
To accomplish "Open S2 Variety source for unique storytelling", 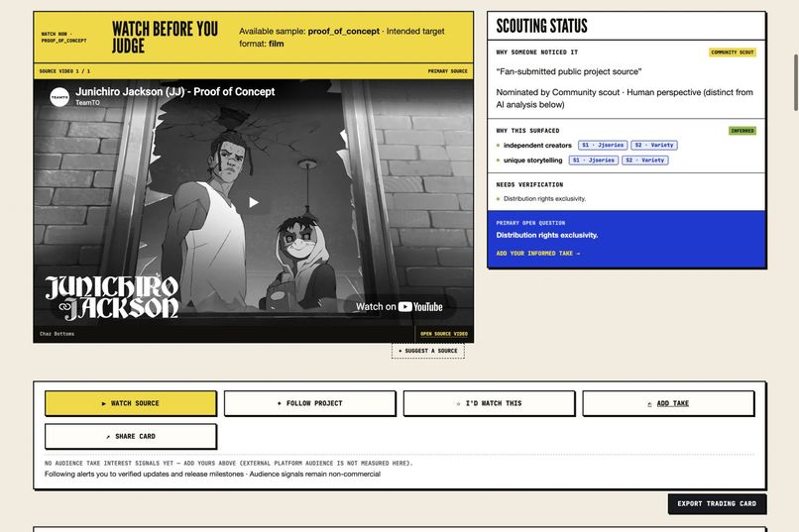I will pos(645,160).
